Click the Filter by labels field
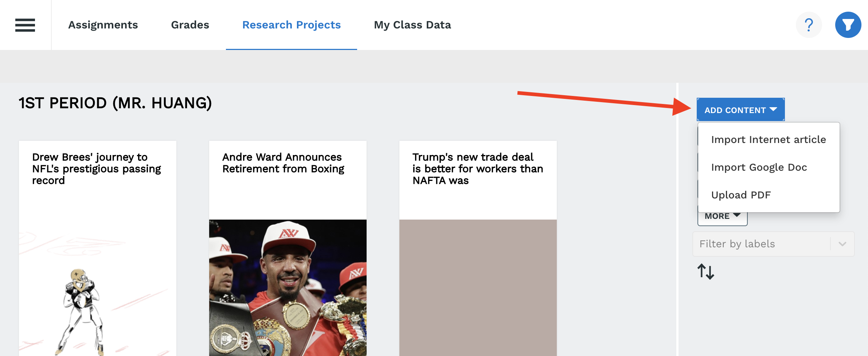The height and width of the screenshot is (356, 868). point(762,244)
